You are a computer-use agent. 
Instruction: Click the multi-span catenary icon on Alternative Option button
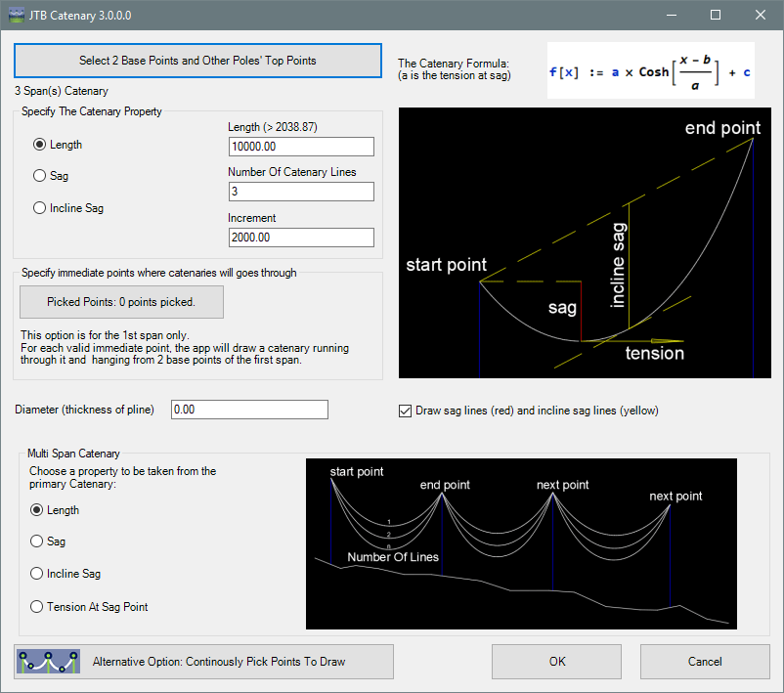point(49,662)
